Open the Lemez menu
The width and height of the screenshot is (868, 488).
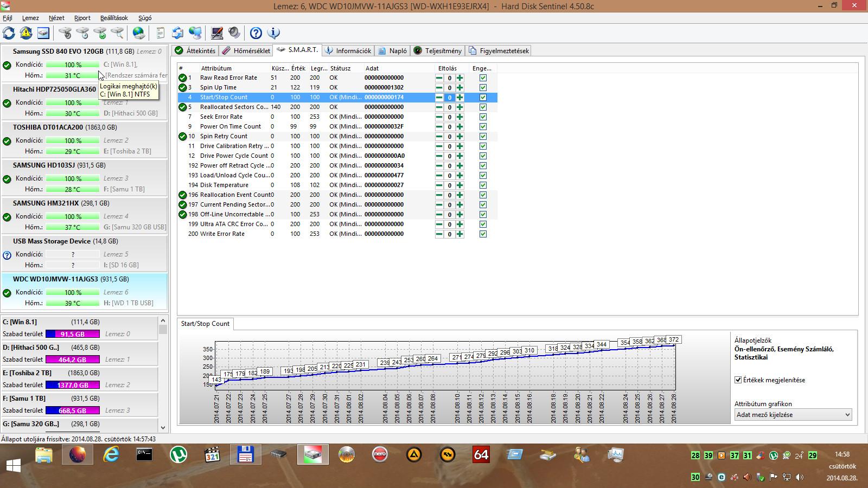(x=30, y=18)
